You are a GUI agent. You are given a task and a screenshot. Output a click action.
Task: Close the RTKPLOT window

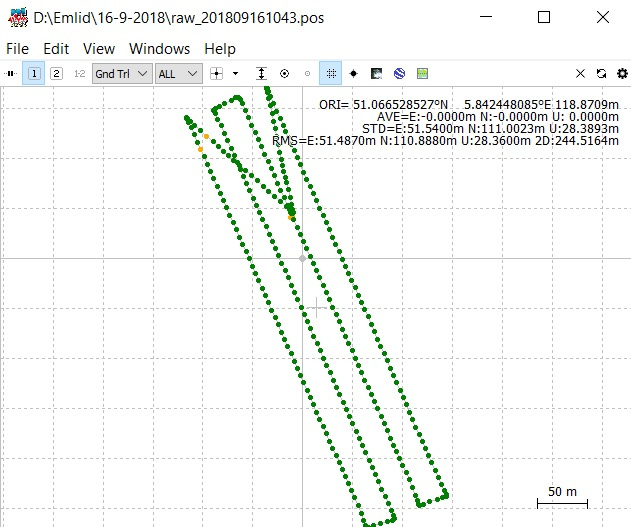pos(603,17)
